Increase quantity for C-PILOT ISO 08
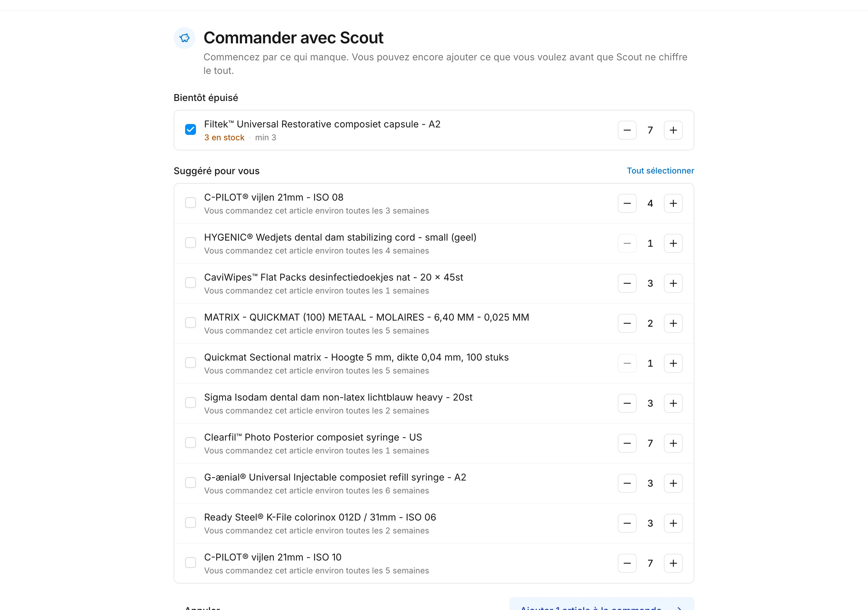The image size is (868, 610). point(673,203)
